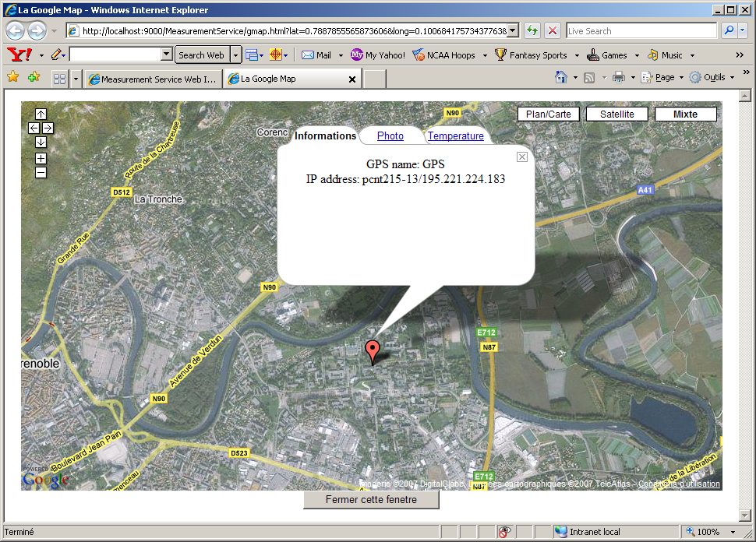Zoom in the map with the plus
This screenshot has height=542, width=756.
(41, 159)
